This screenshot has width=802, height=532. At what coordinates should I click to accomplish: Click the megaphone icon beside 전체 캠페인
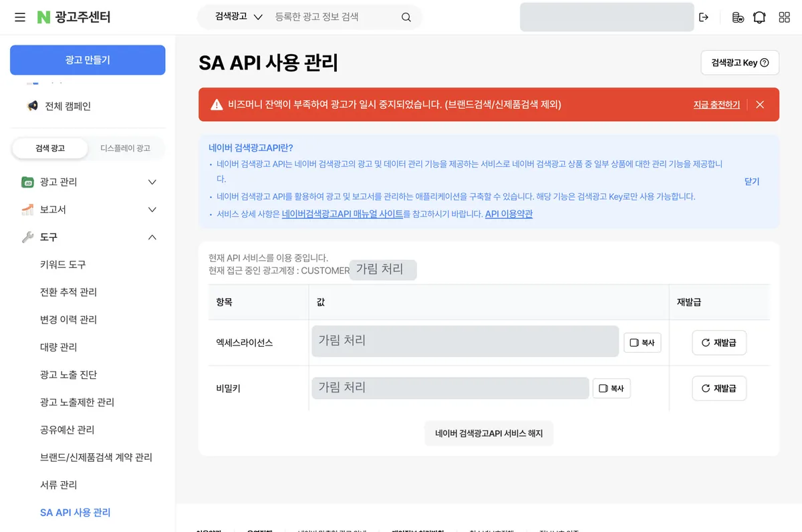click(32, 106)
